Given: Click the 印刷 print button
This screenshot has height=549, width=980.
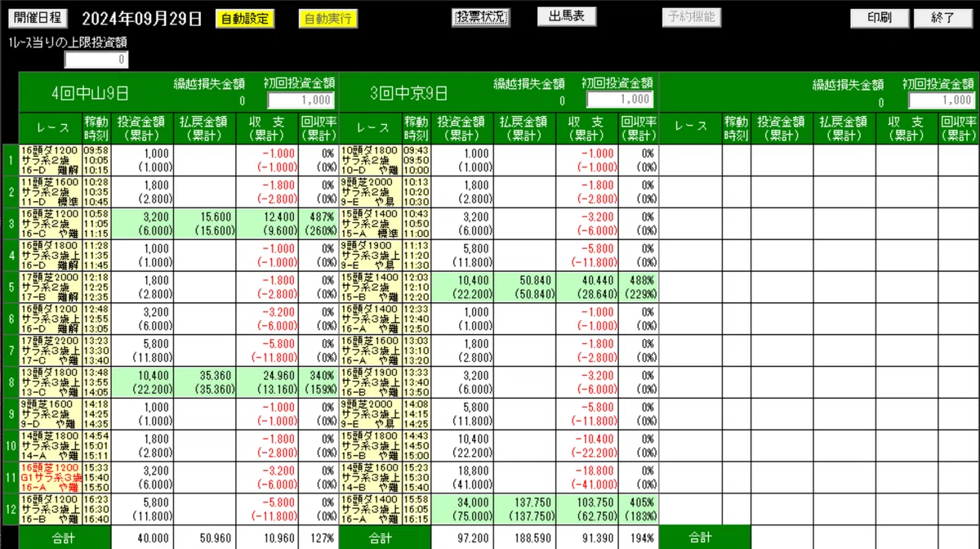Looking at the screenshot, I should point(880,18).
